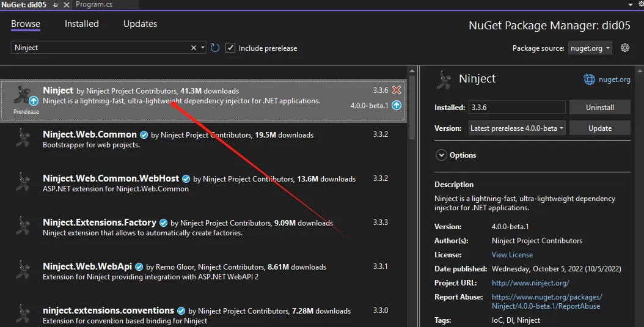Switch to the Browse tab

(26, 24)
